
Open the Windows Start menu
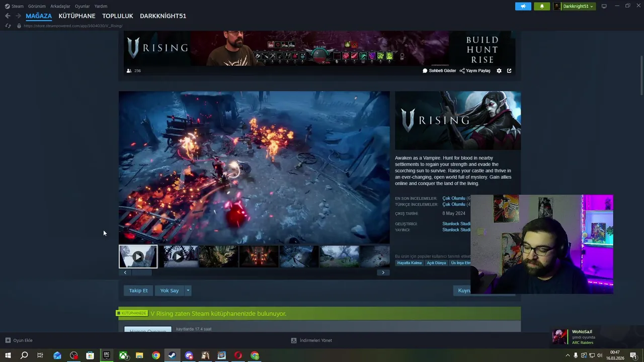click(x=8, y=355)
